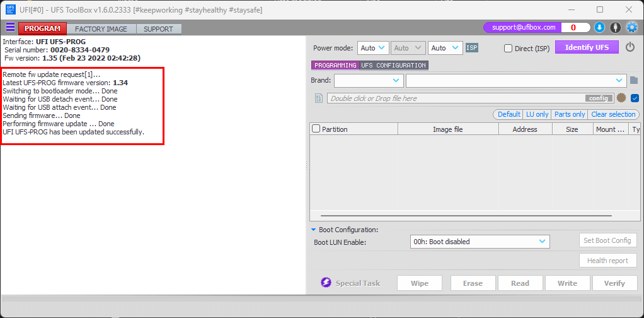Click the Default selection button
Viewport: 644px width, 318px height.
(509, 114)
